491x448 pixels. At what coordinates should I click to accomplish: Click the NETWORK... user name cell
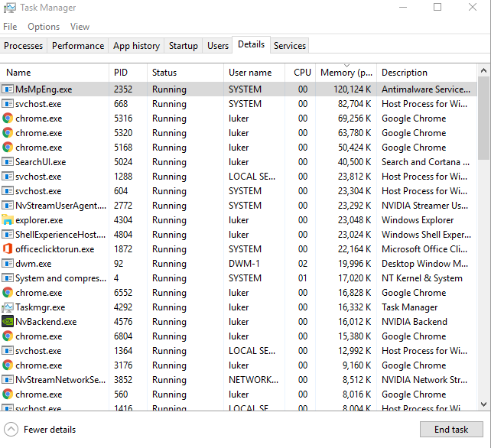pos(253,380)
